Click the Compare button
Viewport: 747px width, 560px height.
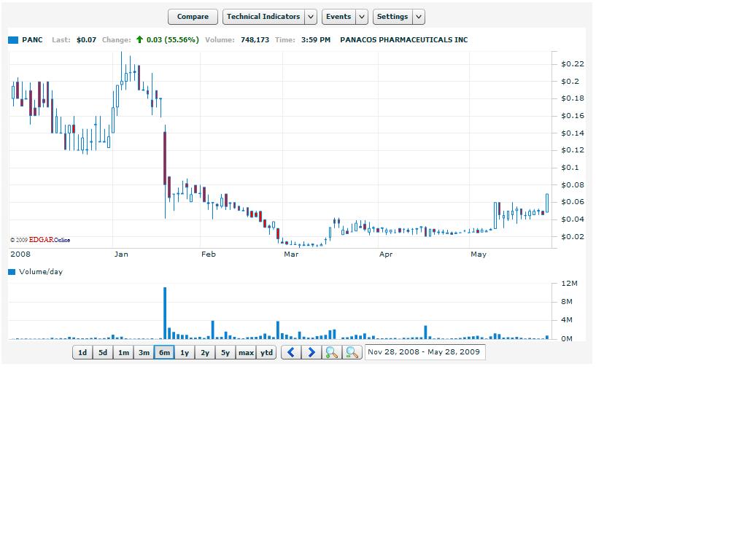point(193,17)
